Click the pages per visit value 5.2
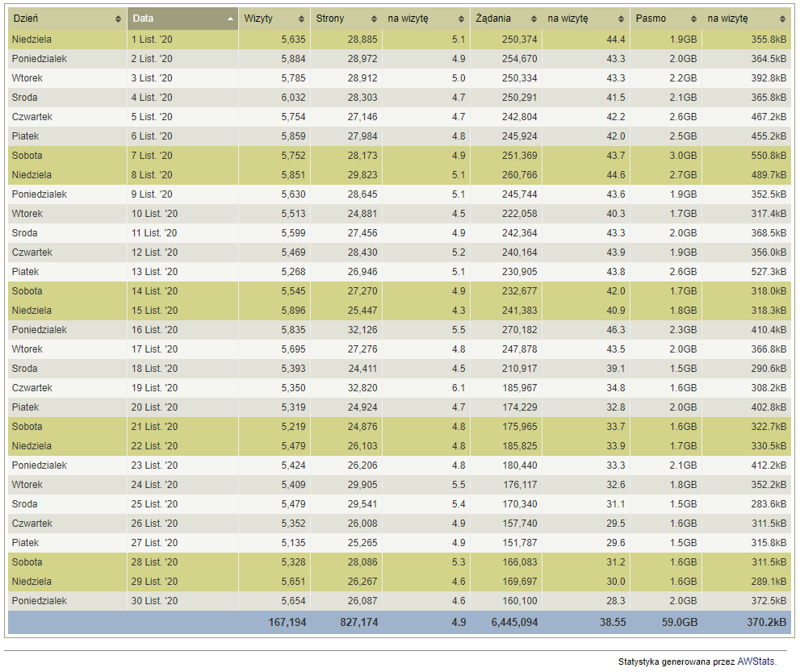The height and width of the screenshot is (672, 800). [x=459, y=253]
